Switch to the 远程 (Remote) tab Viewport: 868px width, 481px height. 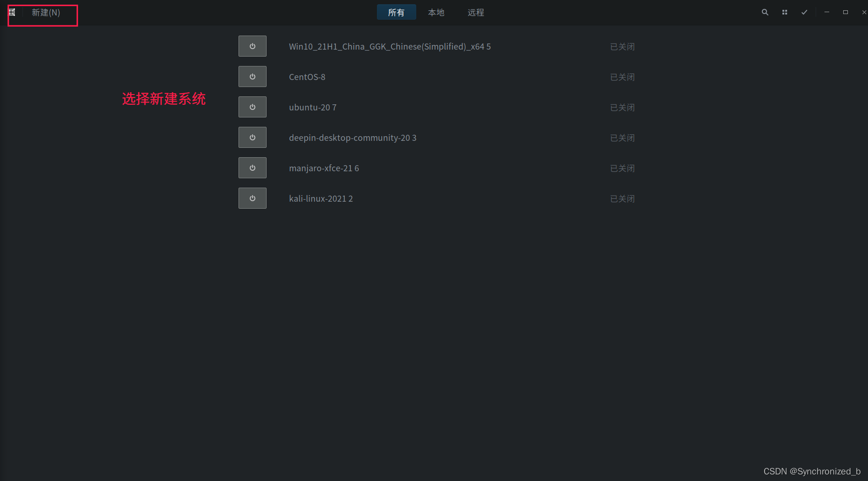coord(476,13)
